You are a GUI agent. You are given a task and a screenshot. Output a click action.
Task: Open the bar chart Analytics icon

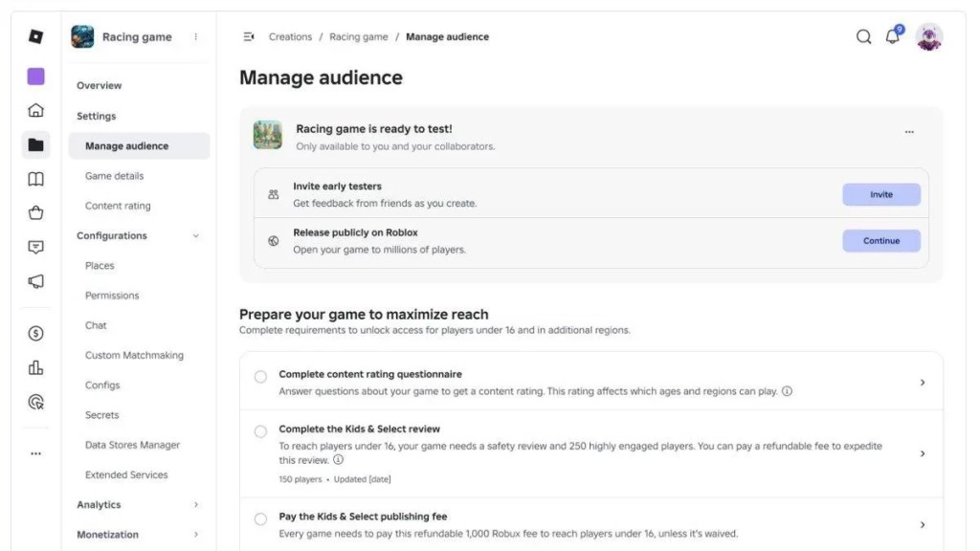click(x=35, y=367)
